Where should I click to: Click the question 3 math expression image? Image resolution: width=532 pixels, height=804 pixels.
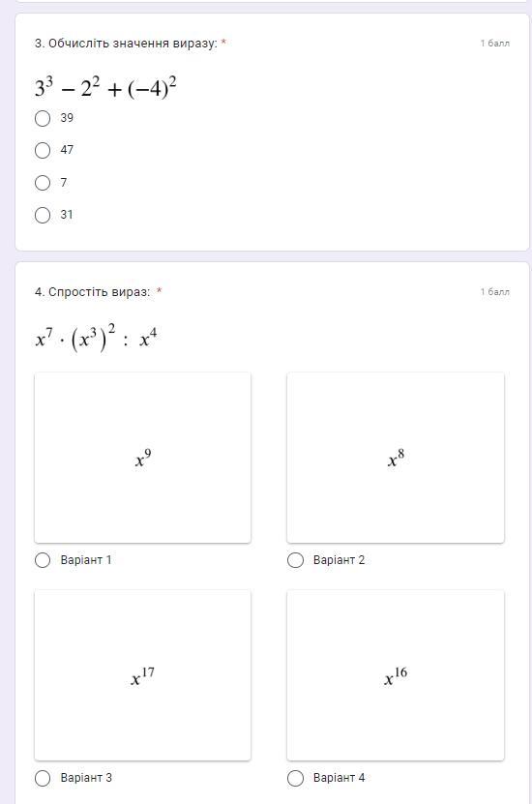(x=105, y=87)
